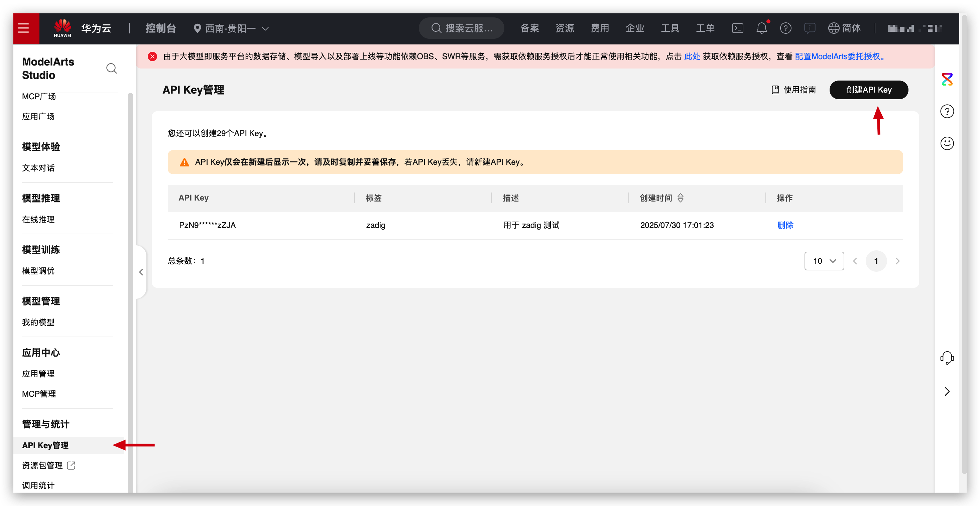Click the CloudShell terminal icon
This screenshot has width=980, height=506.
(x=737, y=28)
